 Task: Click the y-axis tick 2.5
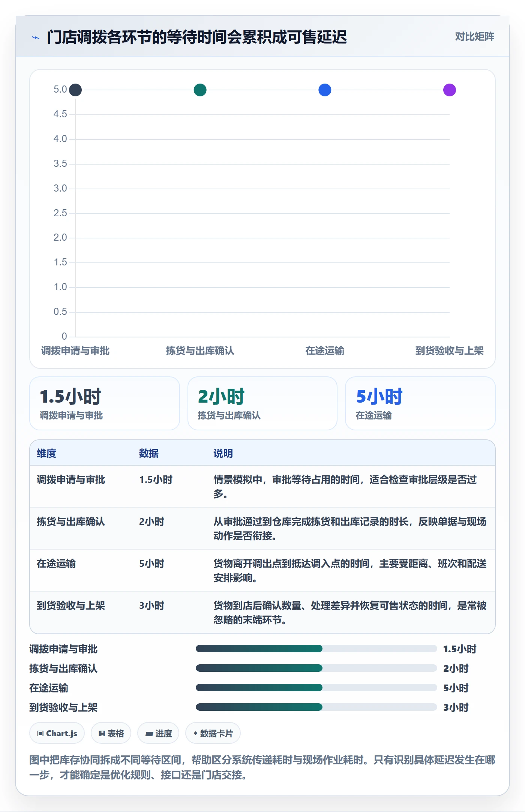coord(60,213)
